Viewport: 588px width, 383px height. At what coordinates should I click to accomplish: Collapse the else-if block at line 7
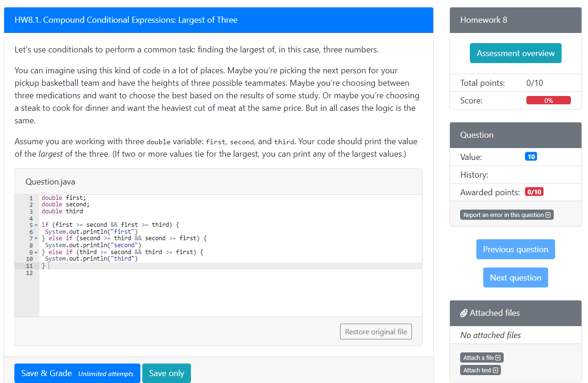tap(36, 238)
